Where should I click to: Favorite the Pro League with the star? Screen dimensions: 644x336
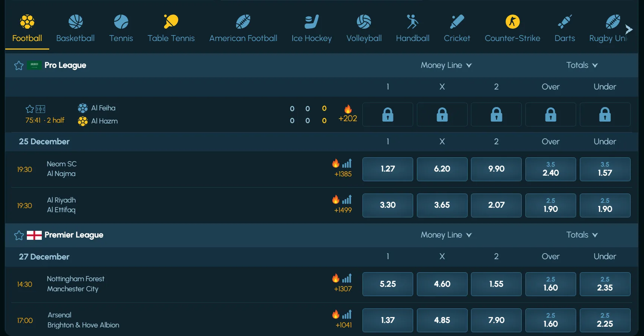19,65
